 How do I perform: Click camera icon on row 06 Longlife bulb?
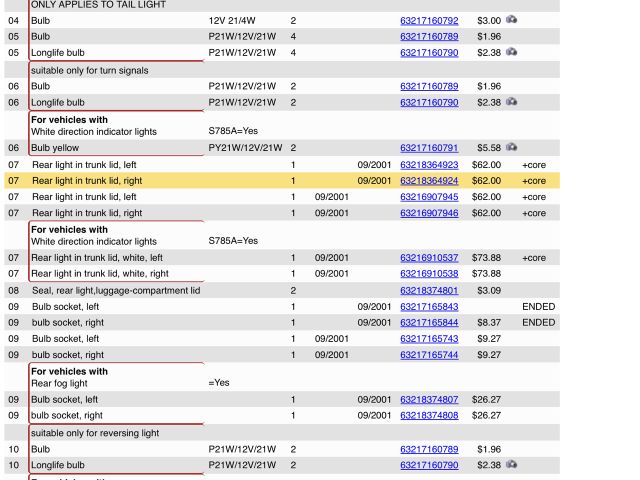point(511,102)
